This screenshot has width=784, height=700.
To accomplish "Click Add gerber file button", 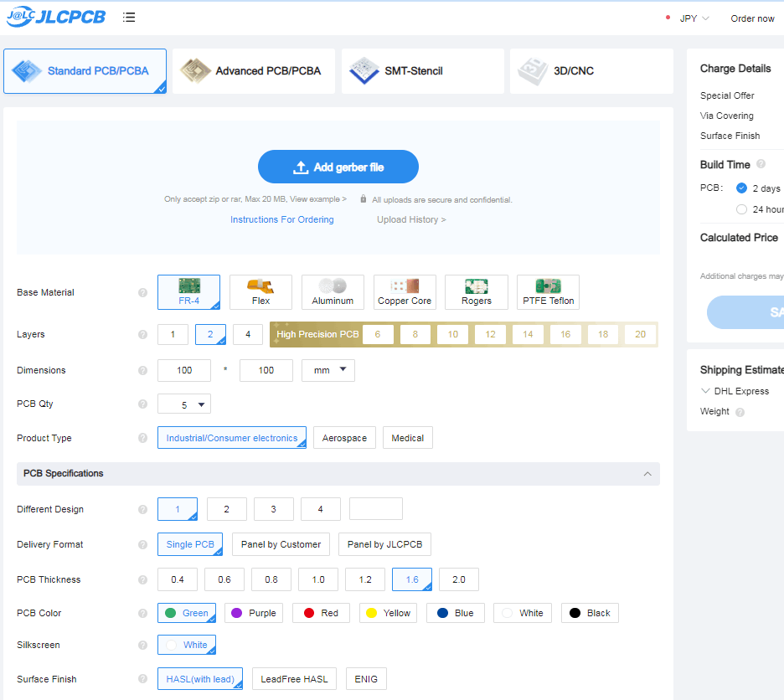I will point(338,167).
